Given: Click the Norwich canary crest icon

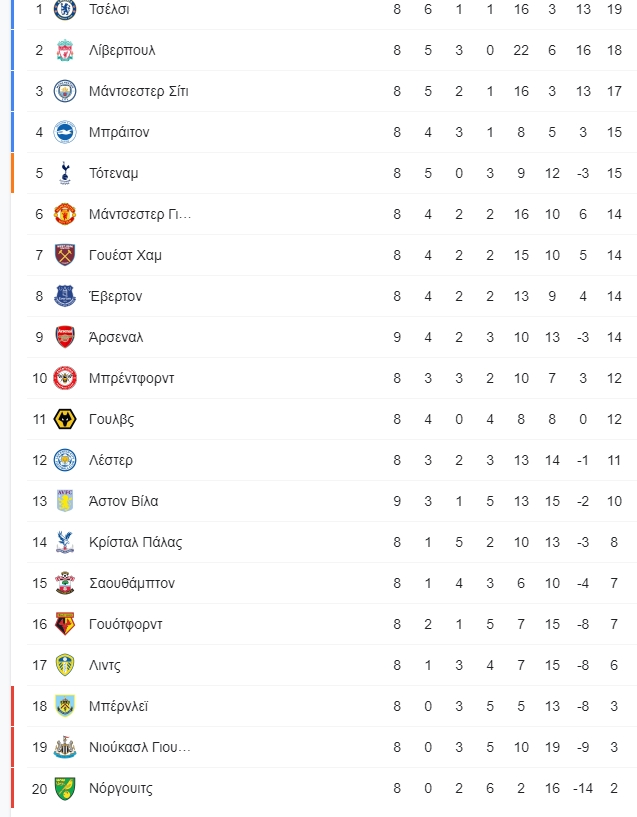Looking at the screenshot, I should 65,788.
